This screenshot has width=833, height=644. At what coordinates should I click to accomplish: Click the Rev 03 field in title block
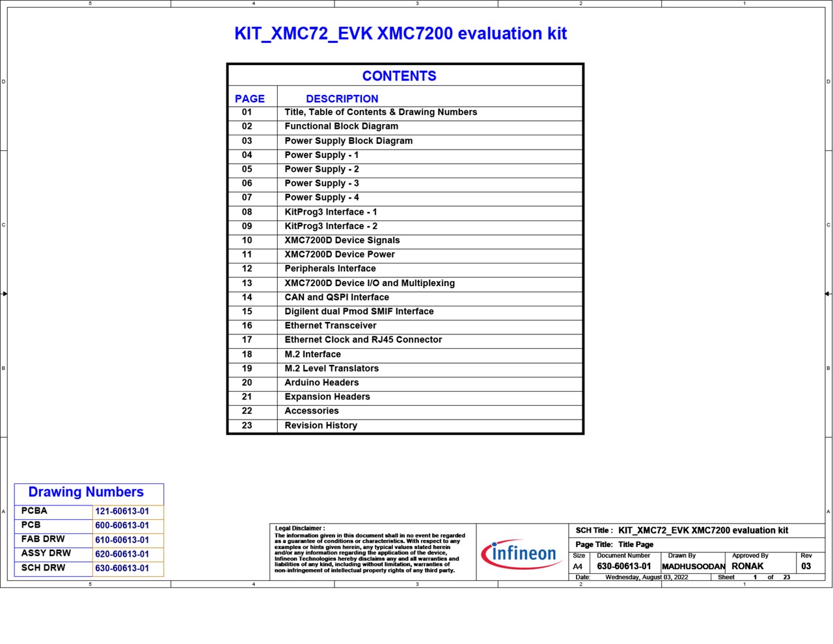(806, 566)
